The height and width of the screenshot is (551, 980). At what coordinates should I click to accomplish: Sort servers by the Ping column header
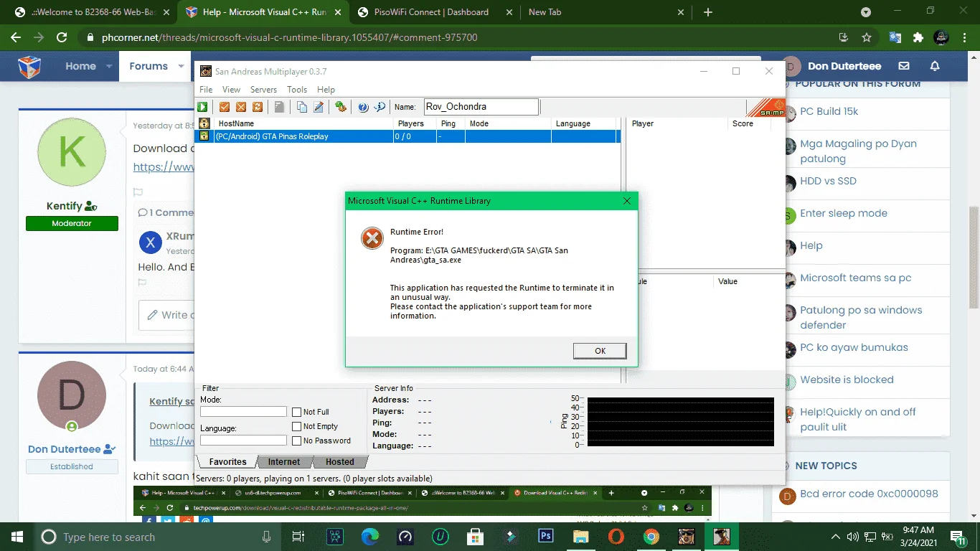click(x=451, y=123)
